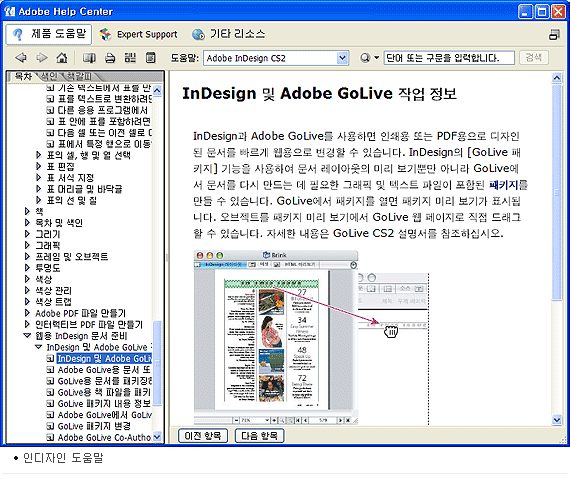570x479 pixels.
Task: Open the 기타 리소스 tab
Action: click(x=229, y=35)
